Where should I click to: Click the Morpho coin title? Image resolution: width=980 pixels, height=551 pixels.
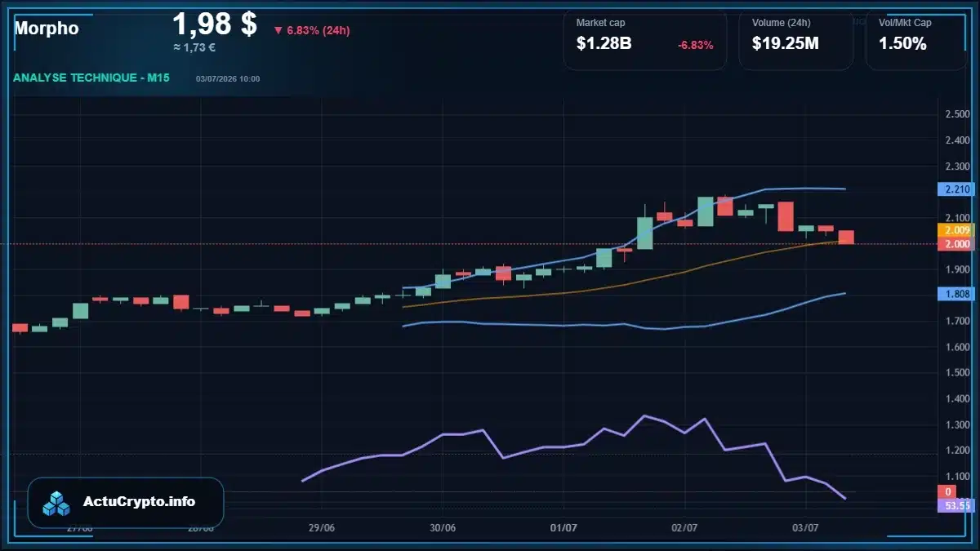point(47,28)
